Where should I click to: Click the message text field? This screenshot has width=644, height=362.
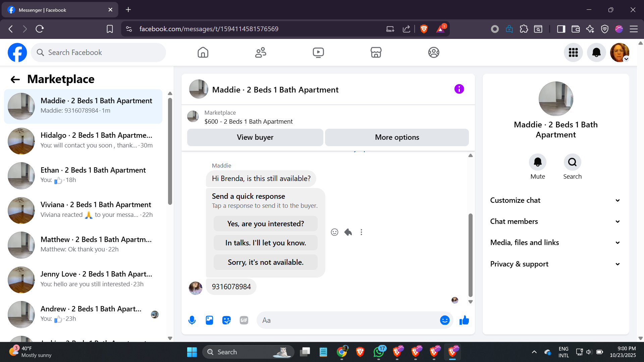tap(349, 320)
